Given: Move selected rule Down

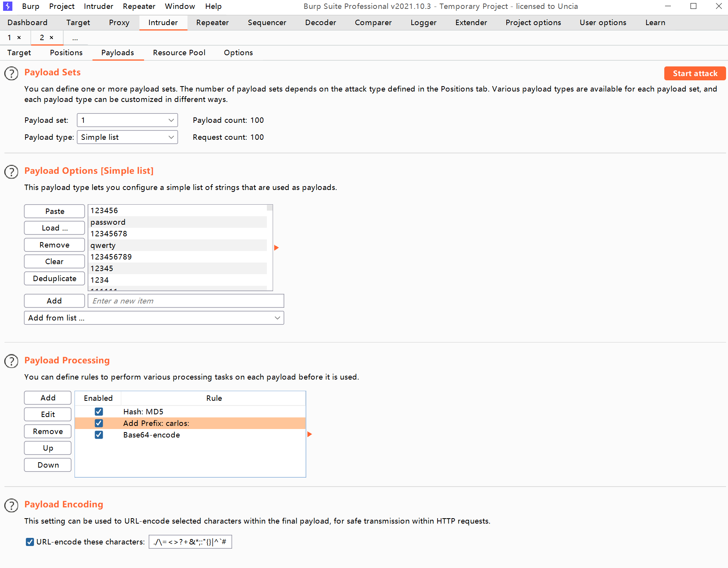Looking at the screenshot, I should (x=48, y=465).
